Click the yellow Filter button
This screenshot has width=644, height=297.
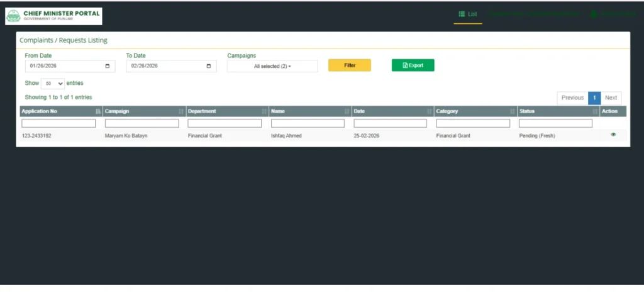[350, 65]
